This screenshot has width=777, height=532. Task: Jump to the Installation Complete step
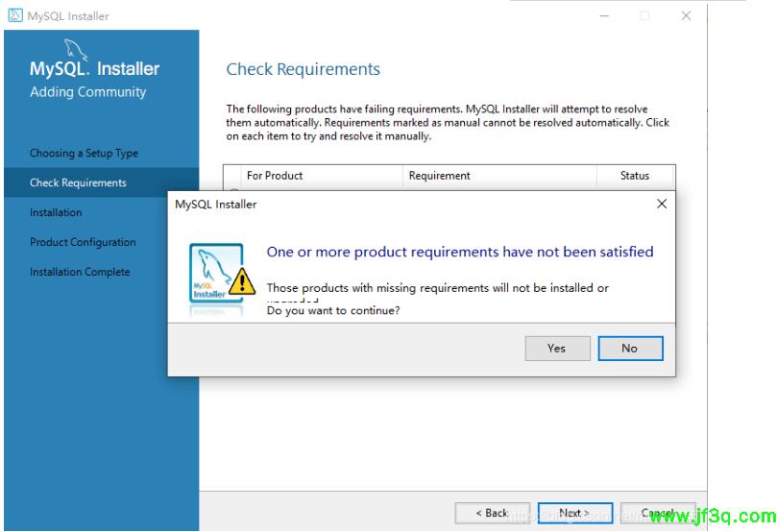tap(80, 273)
